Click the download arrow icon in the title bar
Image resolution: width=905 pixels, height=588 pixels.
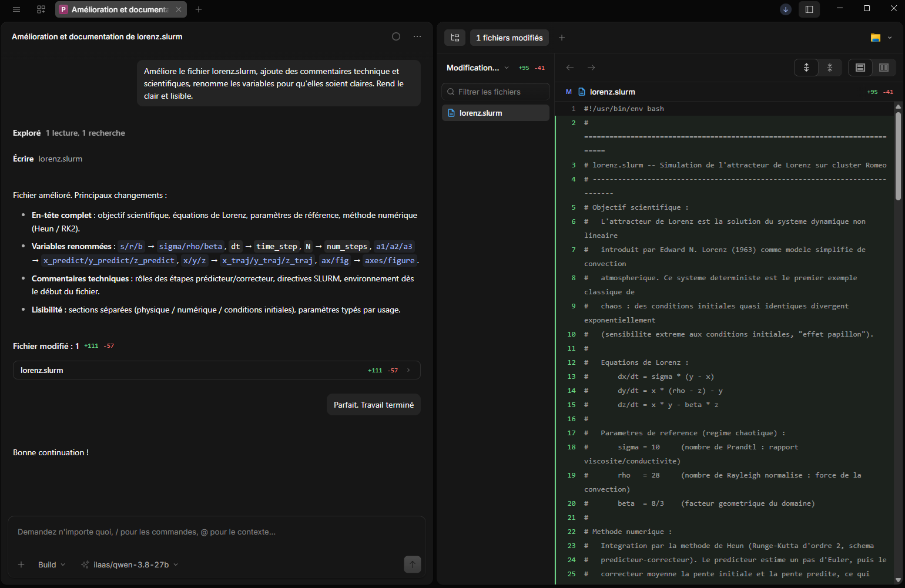[786, 9]
